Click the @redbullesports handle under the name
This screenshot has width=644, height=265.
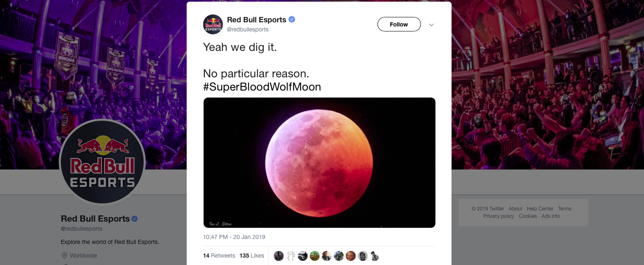(248, 29)
